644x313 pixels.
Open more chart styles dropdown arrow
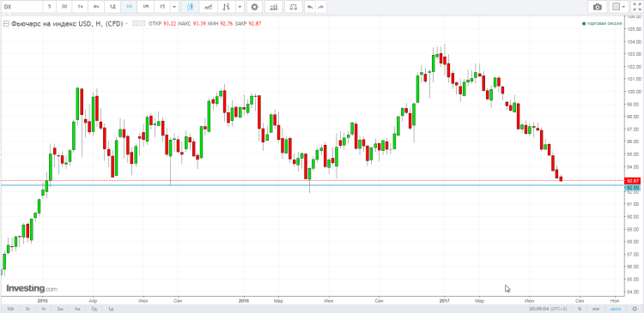[x=240, y=7]
